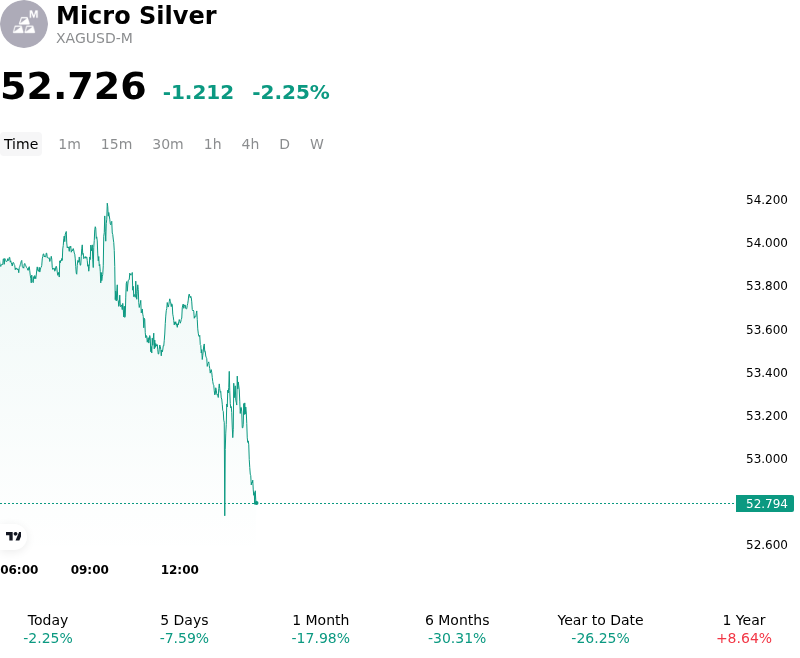Select the Today -2.25% performance
This screenshot has height=658, width=800.
point(48,629)
